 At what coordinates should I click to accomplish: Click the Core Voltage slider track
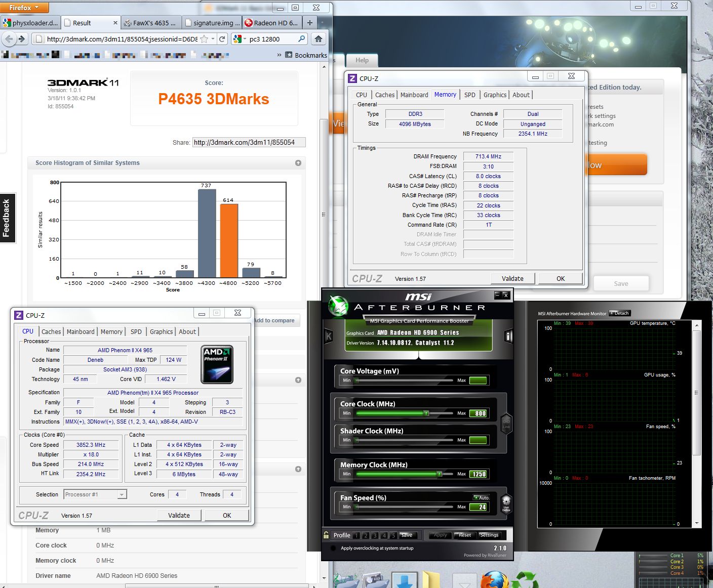point(403,380)
